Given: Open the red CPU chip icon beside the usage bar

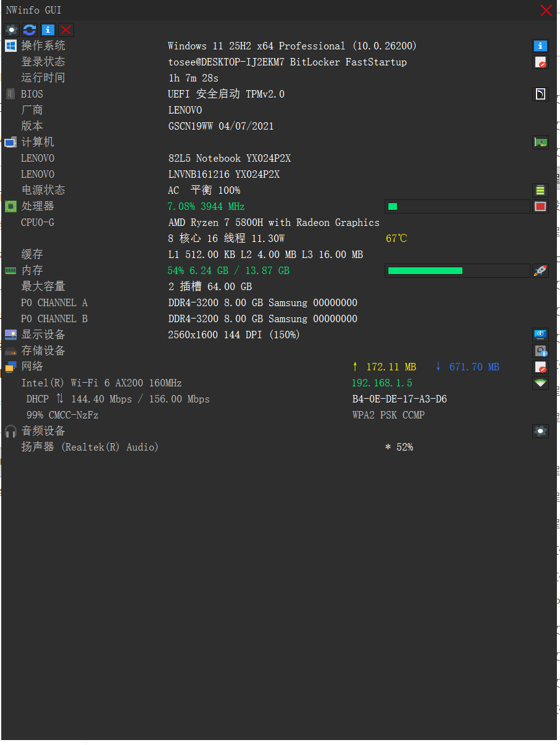Looking at the screenshot, I should (x=540, y=206).
